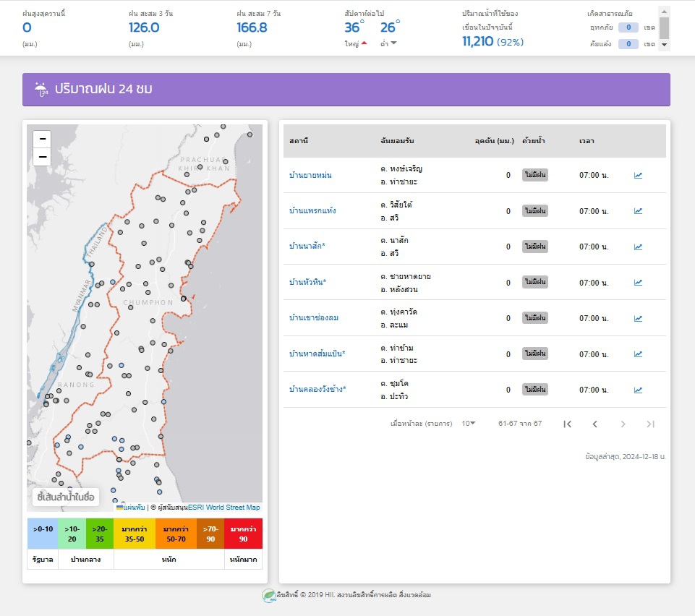Click the ไม่มีฝน badge for บ้านคลองวังช้าง*

pyautogui.click(x=535, y=390)
